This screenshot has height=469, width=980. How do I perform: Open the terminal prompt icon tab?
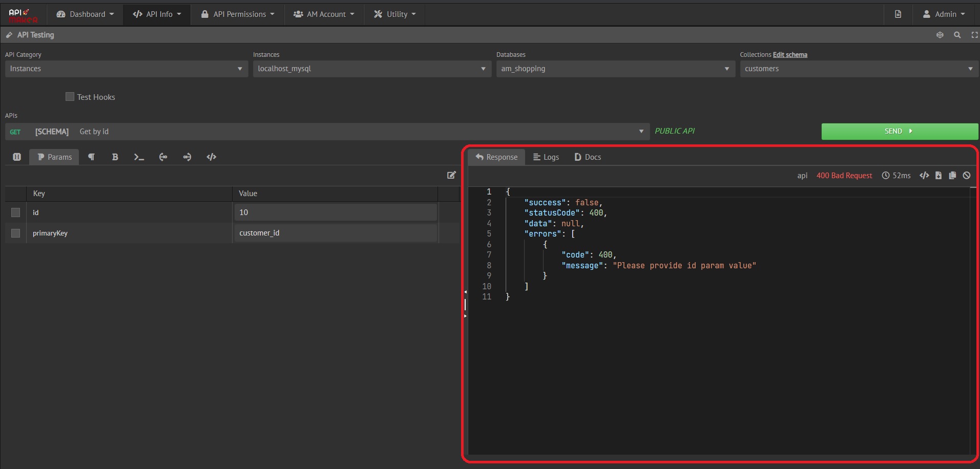139,157
